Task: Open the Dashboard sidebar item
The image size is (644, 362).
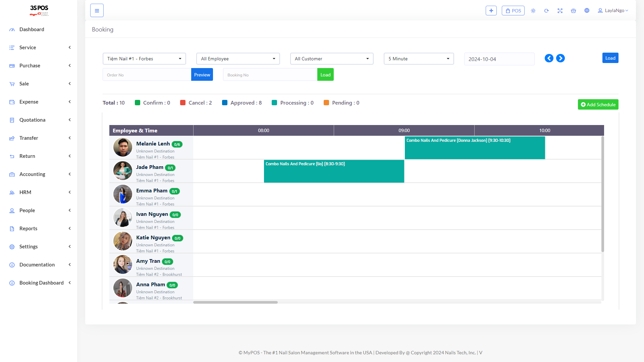Action: pyautogui.click(x=32, y=29)
